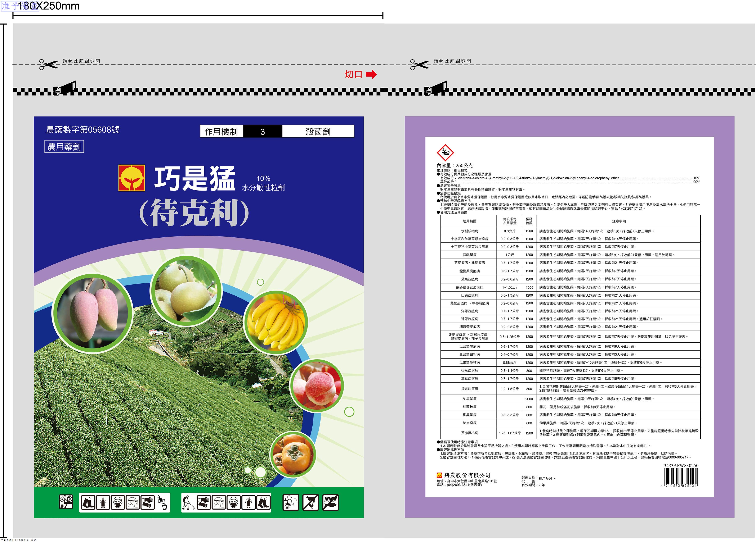Click the 作用機制 label
756x543 pixels.
tap(221, 132)
